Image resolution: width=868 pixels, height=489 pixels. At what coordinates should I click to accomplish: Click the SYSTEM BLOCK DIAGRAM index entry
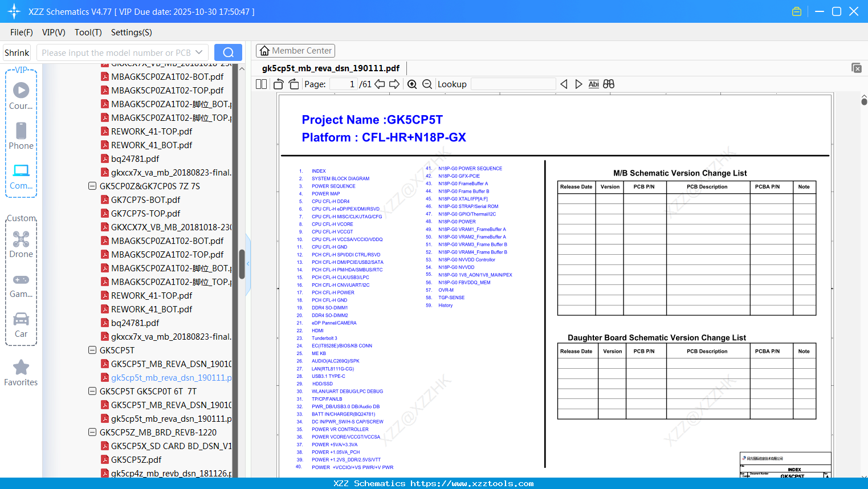tap(340, 179)
